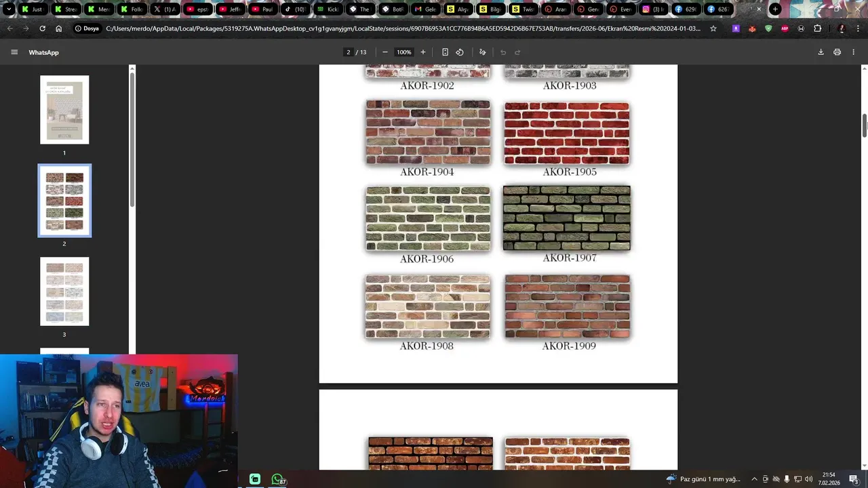Click the 100% zoom level field
Screen dimensions: 868x488
[x=404, y=52]
